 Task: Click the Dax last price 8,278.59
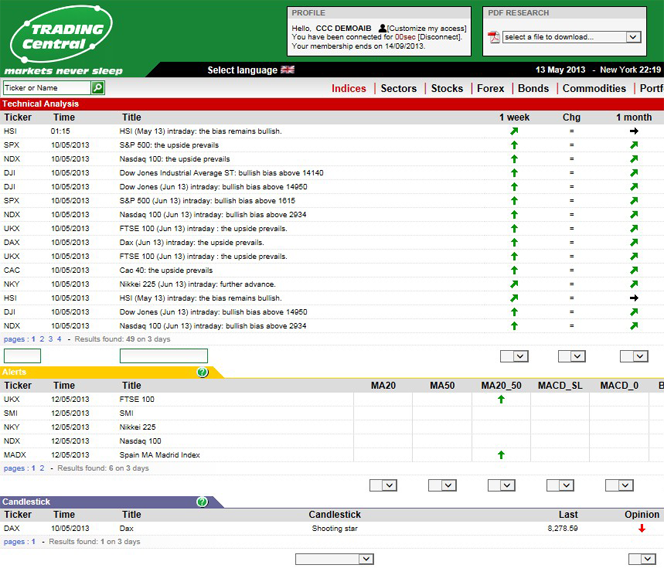click(562, 528)
